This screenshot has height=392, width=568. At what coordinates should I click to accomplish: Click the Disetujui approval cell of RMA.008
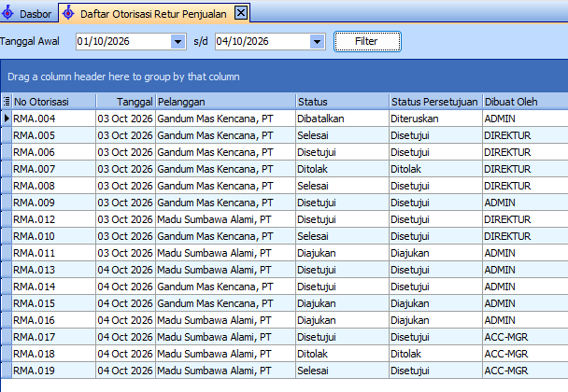(435, 186)
